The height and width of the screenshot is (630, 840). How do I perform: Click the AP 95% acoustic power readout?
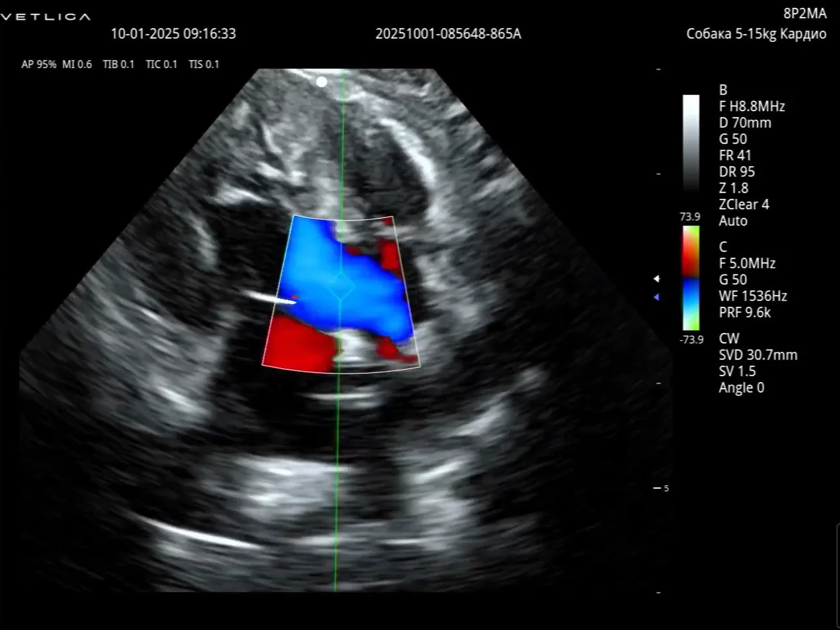[39, 64]
